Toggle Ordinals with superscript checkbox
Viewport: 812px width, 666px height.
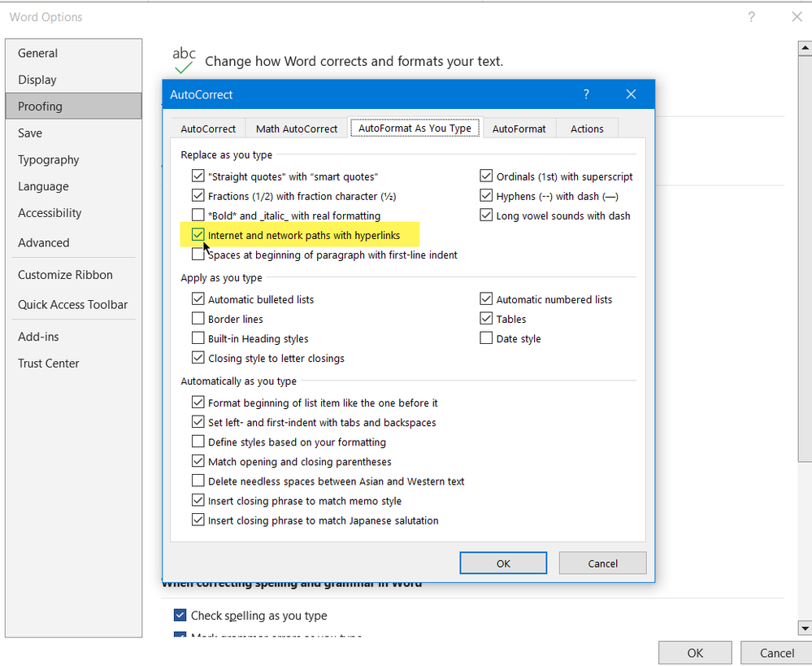pos(486,176)
